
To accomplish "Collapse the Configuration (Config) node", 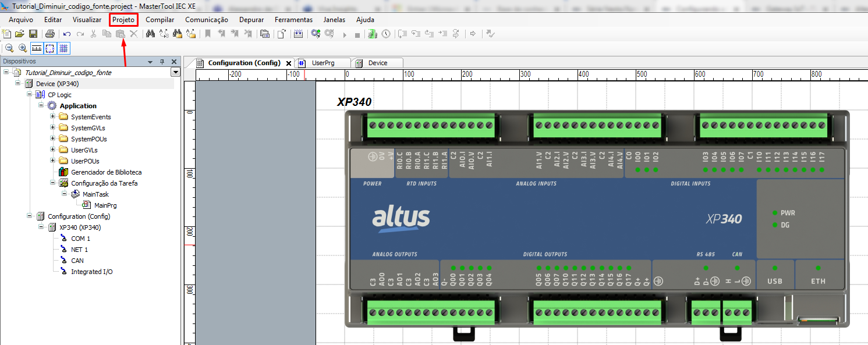I will (30, 216).
